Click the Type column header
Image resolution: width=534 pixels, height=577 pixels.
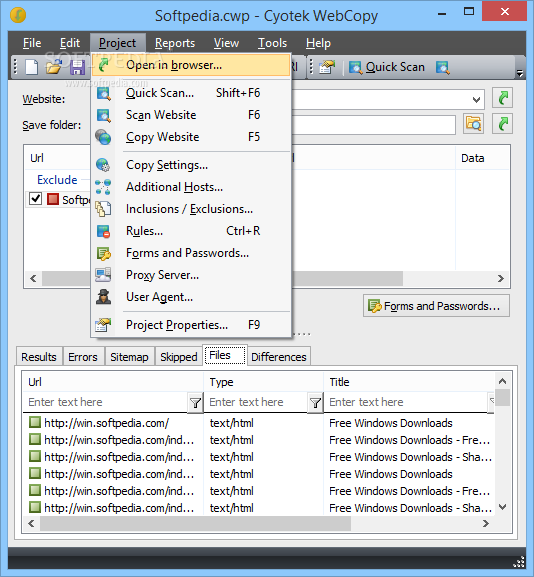(264, 382)
